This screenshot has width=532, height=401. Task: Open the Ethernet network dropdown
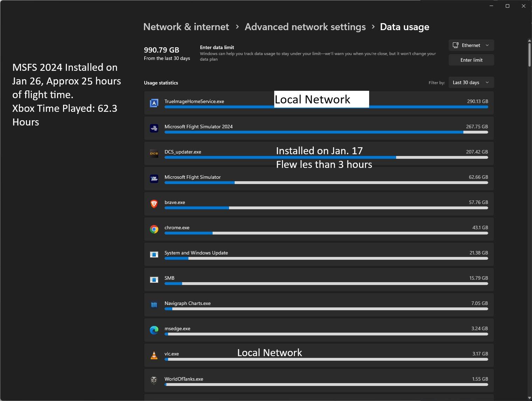tap(471, 45)
